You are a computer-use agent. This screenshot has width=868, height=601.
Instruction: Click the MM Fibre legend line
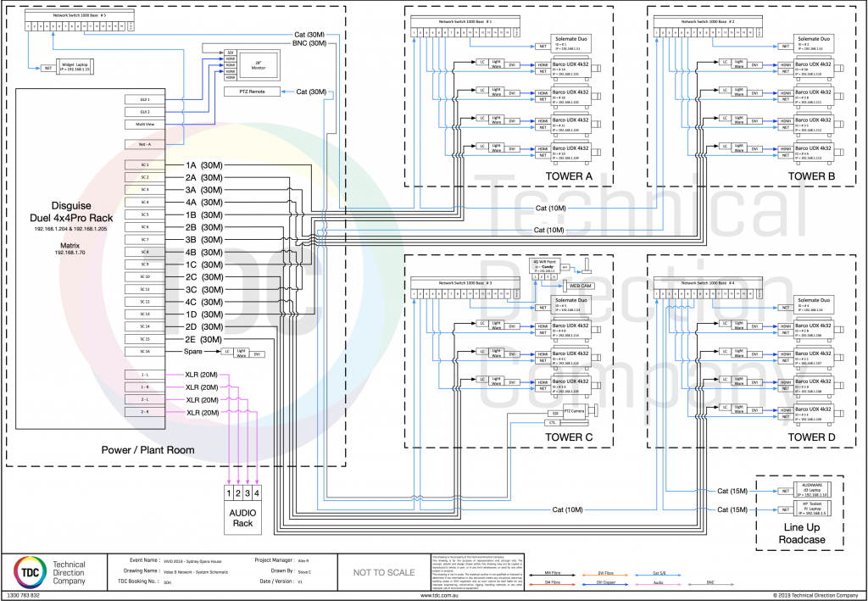(552, 576)
